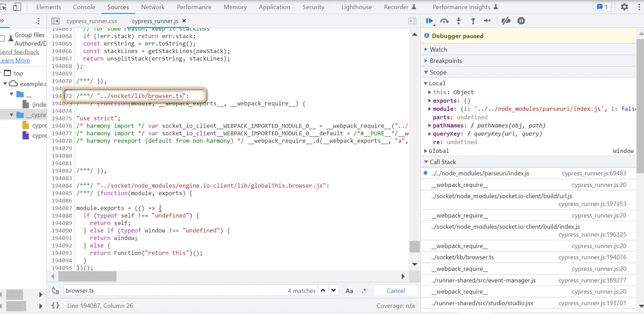The image size is (644, 314).
Task: Click the Step button
Action: pyautogui.click(x=487, y=21)
